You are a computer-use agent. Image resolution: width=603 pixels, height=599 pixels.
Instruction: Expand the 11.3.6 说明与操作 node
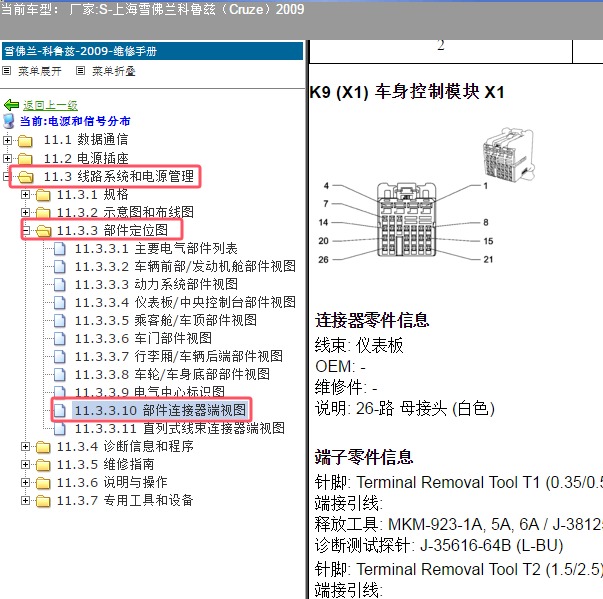tap(25, 482)
